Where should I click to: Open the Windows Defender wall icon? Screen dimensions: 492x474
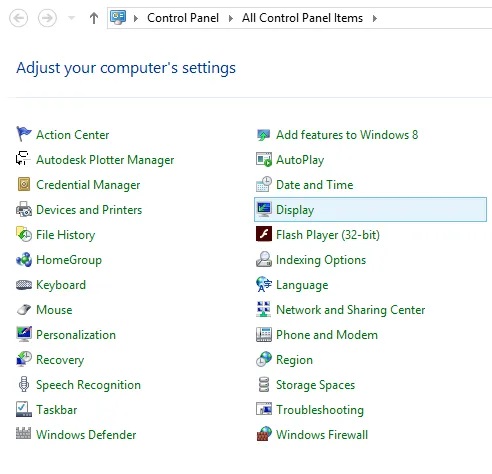point(24,433)
